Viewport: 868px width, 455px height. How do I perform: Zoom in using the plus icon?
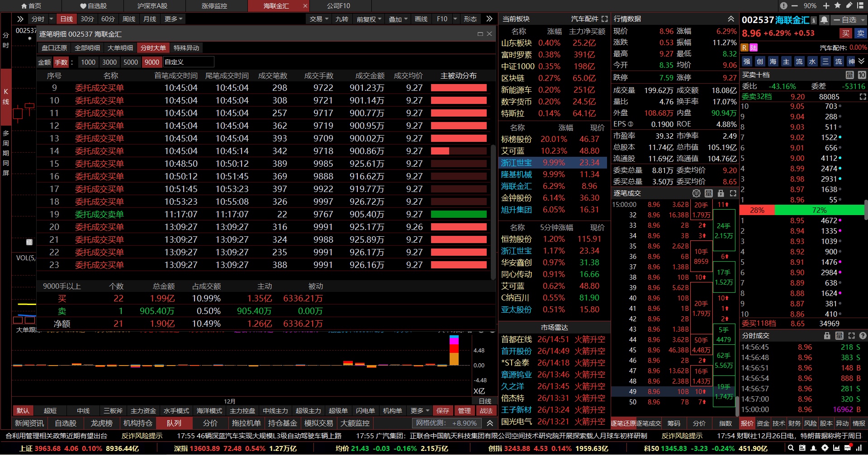point(826,6)
